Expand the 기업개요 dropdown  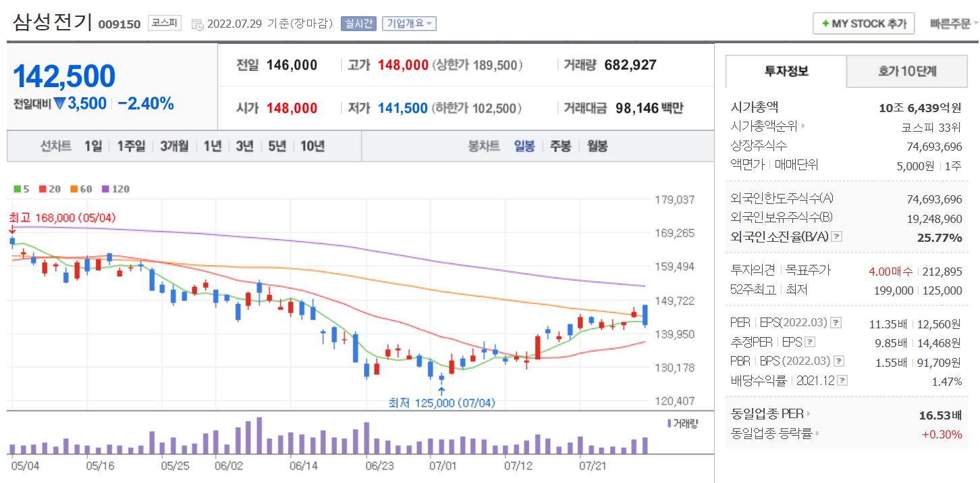409,24
